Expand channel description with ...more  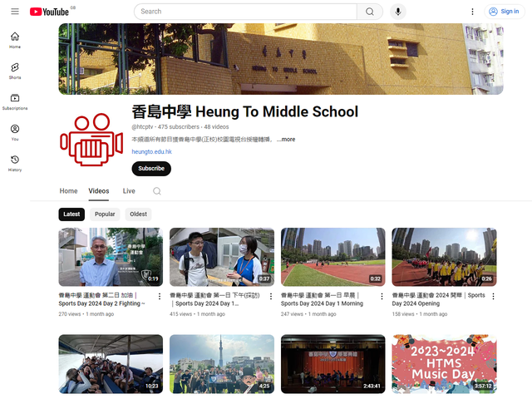pos(287,140)
